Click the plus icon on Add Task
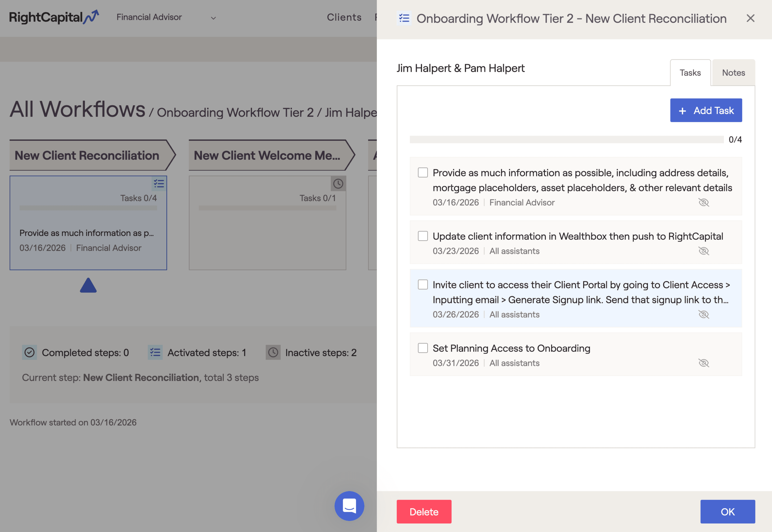The width and height of the screenshot is (772, 532). [682, 110]
